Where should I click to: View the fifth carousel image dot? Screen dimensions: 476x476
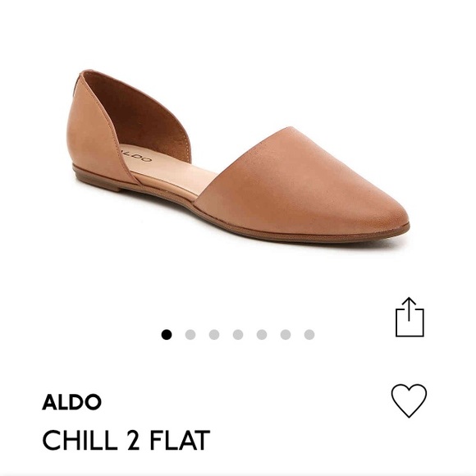[x=262, y=335]
